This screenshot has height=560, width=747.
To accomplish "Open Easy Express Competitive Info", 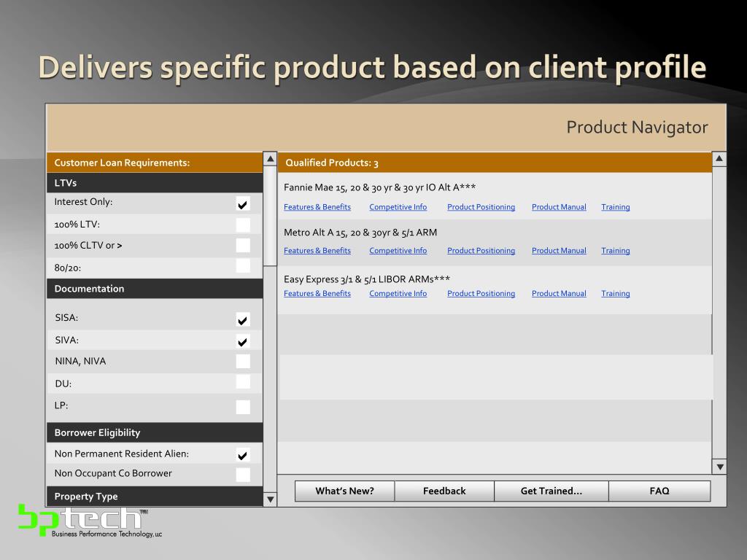I will click(x=398, y=293).
